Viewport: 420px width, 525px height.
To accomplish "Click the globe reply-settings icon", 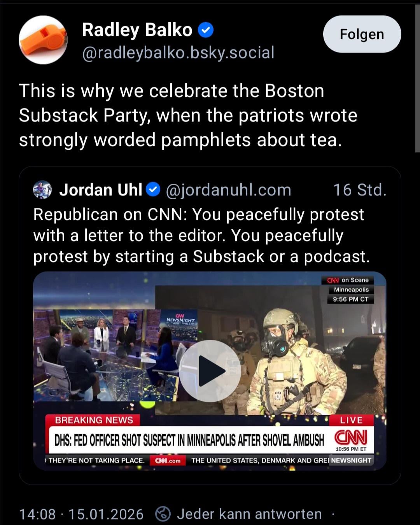I will coord(163,514).
